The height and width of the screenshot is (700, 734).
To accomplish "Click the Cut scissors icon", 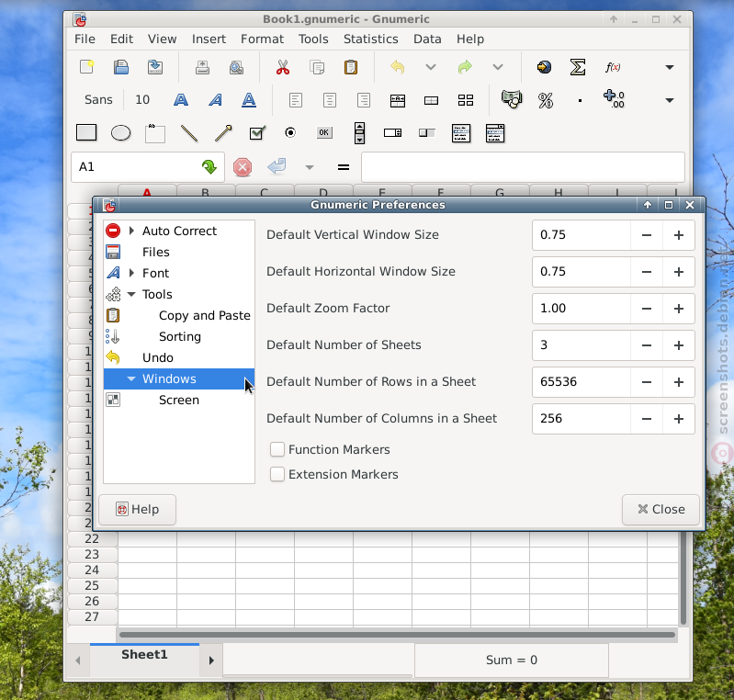I will click(x=283, y=67).
